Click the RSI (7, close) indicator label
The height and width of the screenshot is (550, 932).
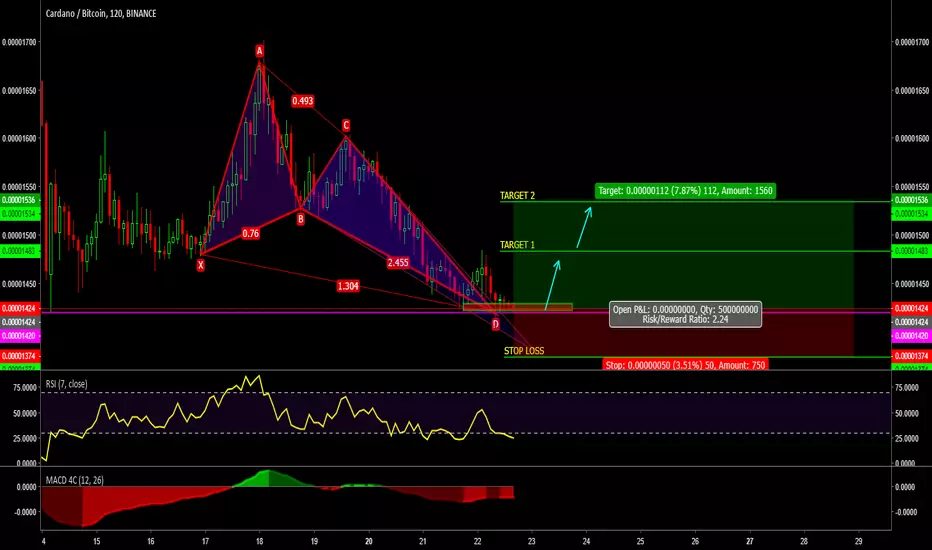pyautogui.click(x=67, y=384)
